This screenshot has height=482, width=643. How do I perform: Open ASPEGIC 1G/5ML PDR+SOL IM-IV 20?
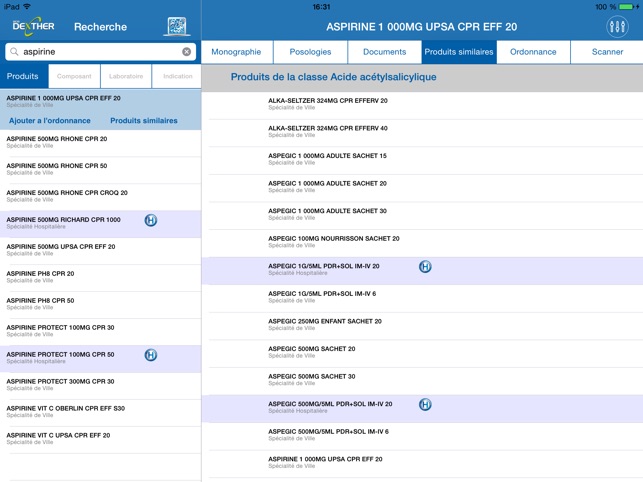point(422,271)
